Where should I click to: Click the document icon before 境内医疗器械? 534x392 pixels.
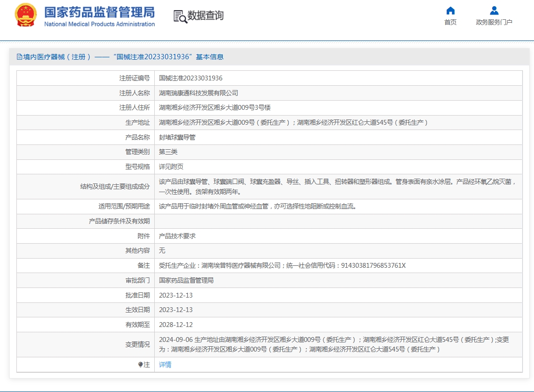pos(19,57)
